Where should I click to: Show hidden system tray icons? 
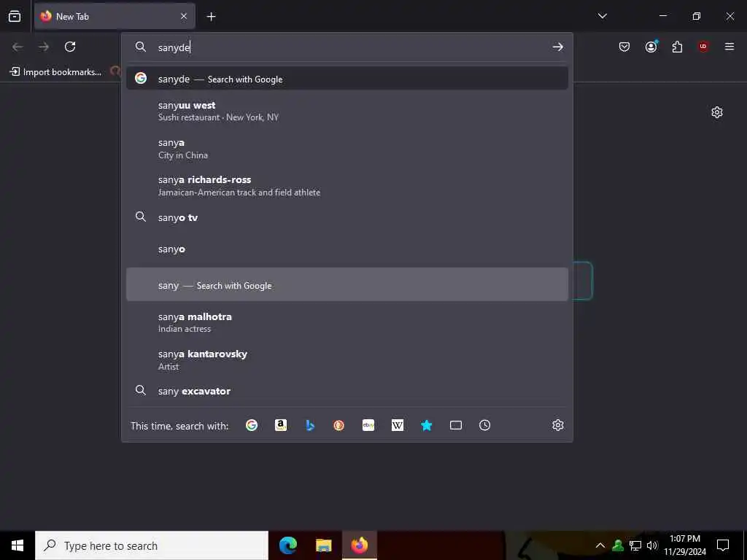[600, 545]
